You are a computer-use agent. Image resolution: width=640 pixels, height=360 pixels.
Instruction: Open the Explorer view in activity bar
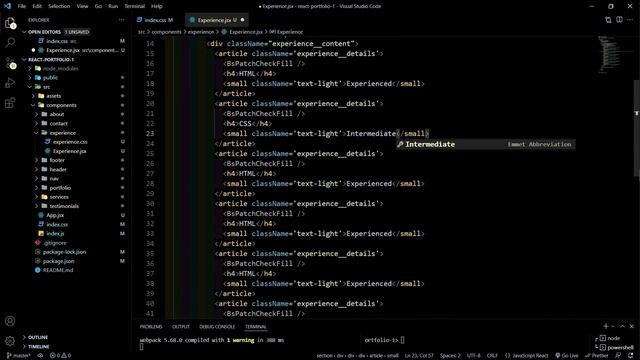10,23
